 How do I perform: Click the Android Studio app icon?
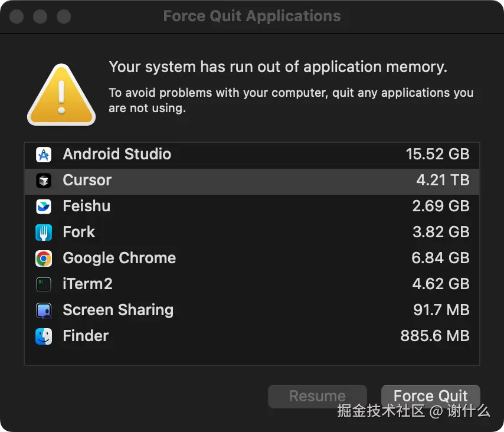click(x=44, y=155)
